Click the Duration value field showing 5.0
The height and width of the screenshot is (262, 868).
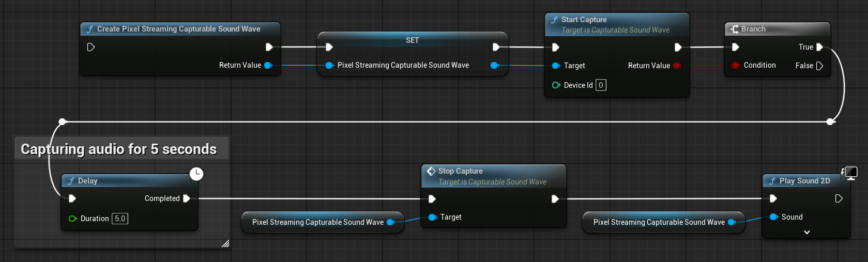click(120, 219)
